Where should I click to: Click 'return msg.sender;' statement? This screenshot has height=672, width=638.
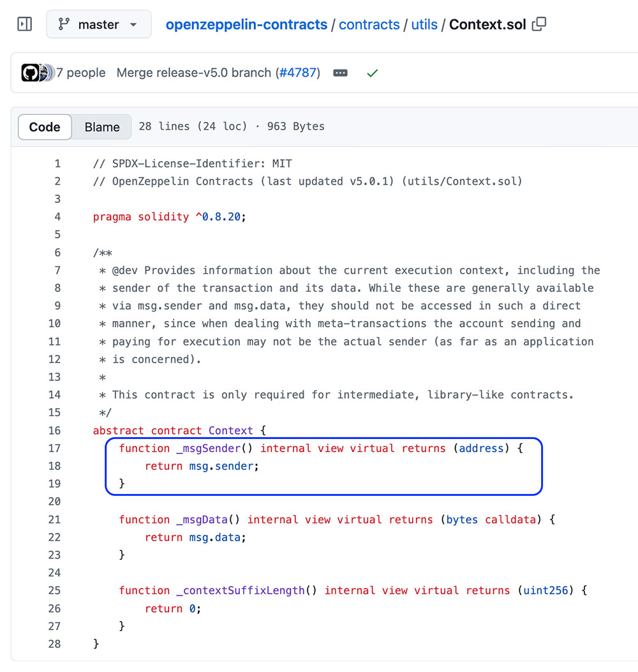(x=202, y=467)
